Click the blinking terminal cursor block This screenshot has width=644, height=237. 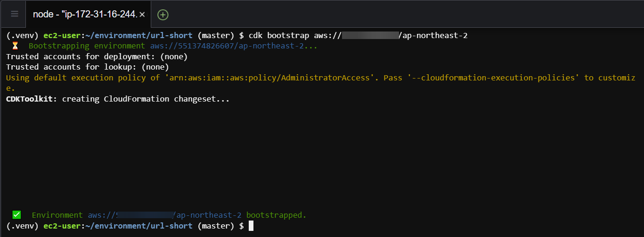pyautogui.click(x=251, y=226)
